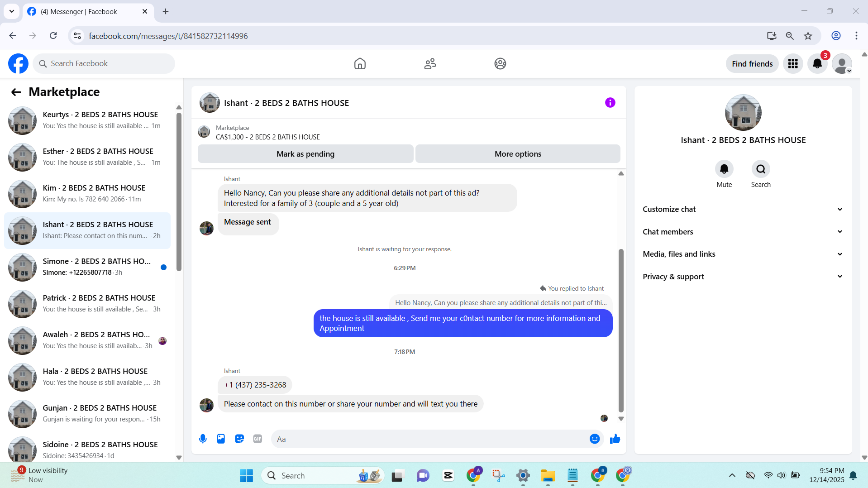The image size is (868, 488).
Task: Open browser zoom magnifier icon
Action: 790,36
